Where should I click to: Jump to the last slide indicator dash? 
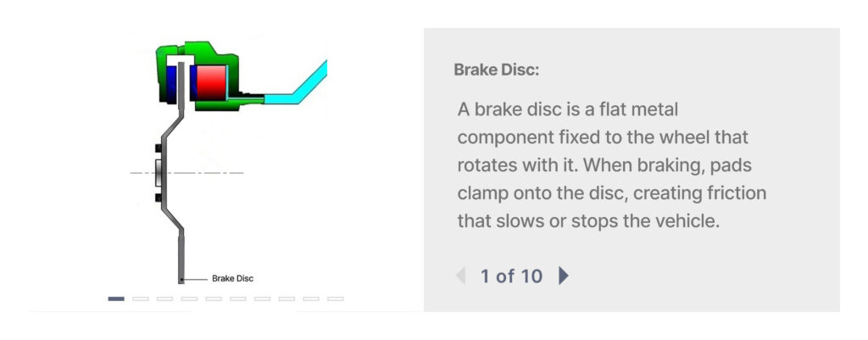pyautogui.click(x=336, y=298)
